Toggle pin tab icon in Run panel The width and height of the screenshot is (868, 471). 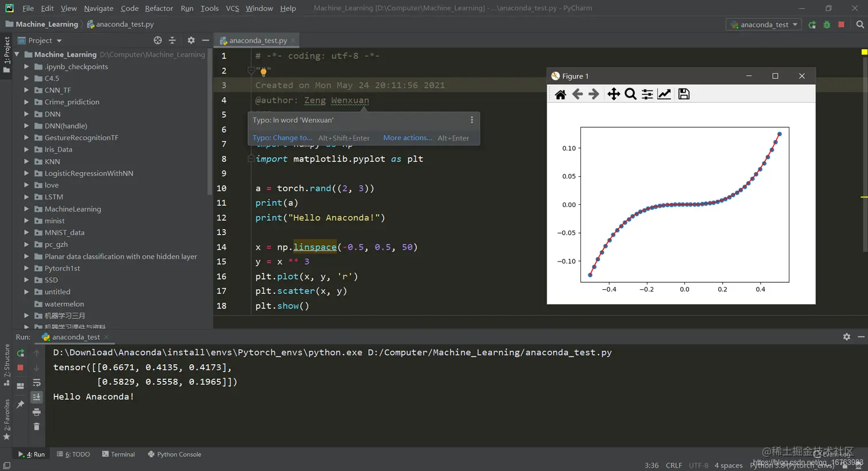(20, 404)
